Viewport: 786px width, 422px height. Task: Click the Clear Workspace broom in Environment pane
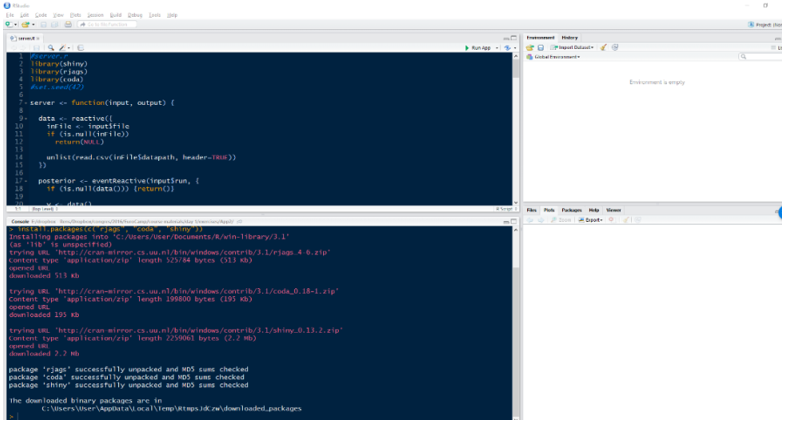click(x=604, y=47)
